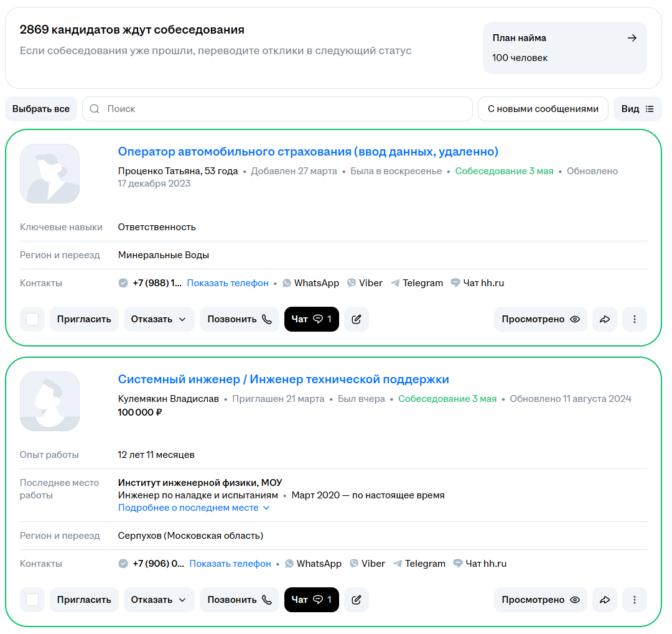Open Системный инженер resume title link
672x634 pixels.
(283, 380)
